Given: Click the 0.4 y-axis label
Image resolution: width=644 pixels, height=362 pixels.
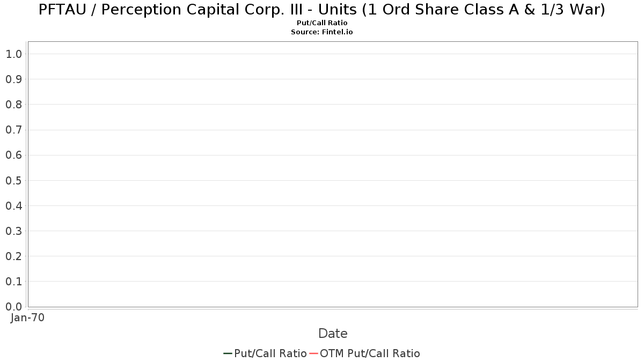Looking at the screenshot, I should [x=13, y=206].
